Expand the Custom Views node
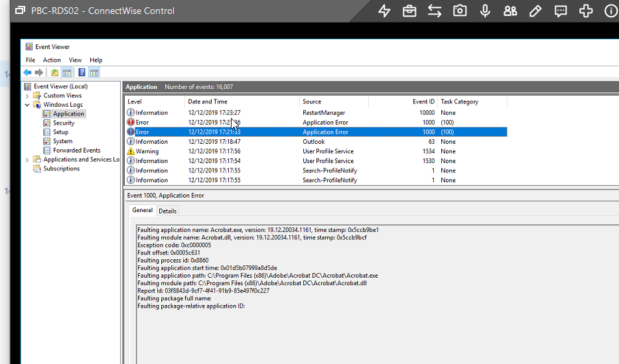 click(27, 95)
